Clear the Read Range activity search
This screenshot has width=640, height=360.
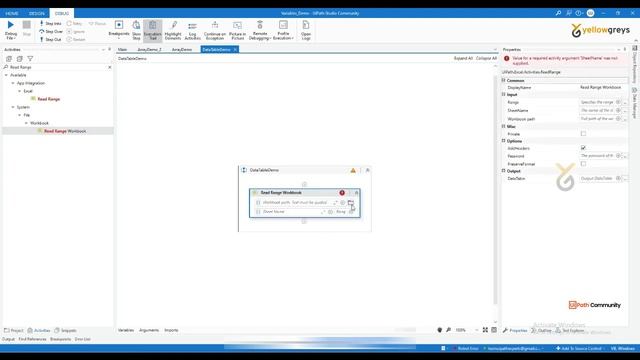(109, 67)
